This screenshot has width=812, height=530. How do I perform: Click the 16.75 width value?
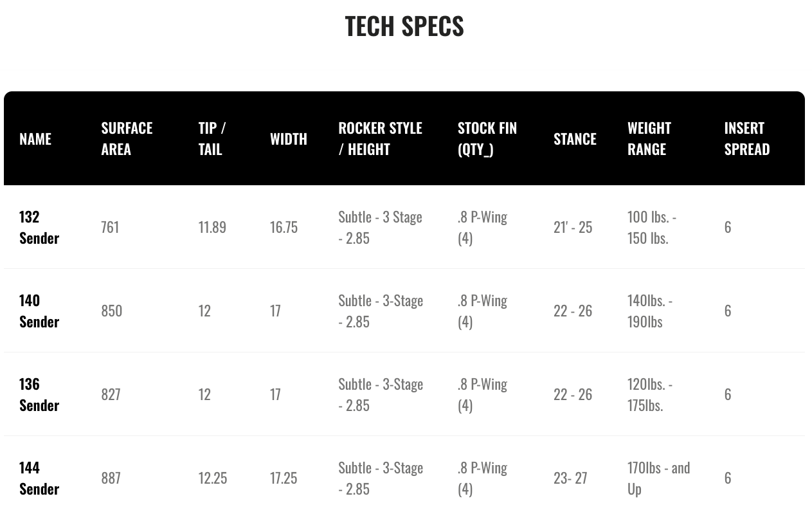pos(284,227)
